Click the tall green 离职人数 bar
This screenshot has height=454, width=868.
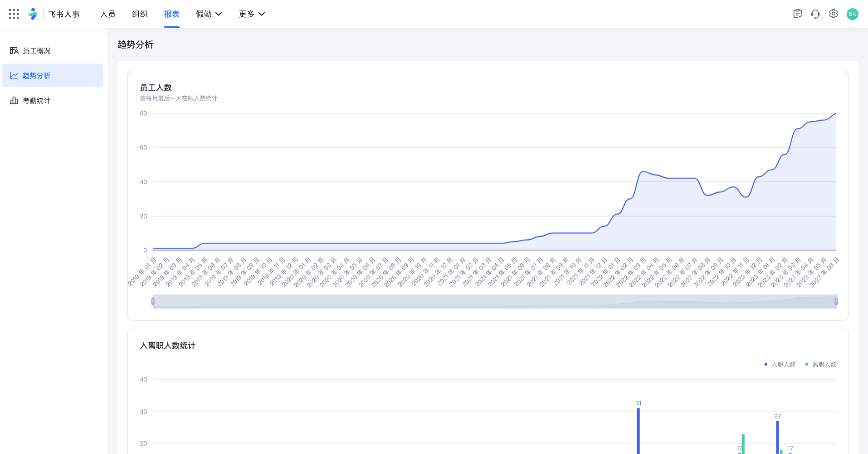(x=743, y=444)
